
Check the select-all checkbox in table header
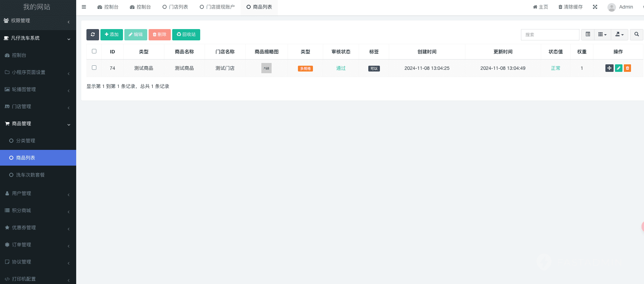pyautogui.click(x=94, y=51)
